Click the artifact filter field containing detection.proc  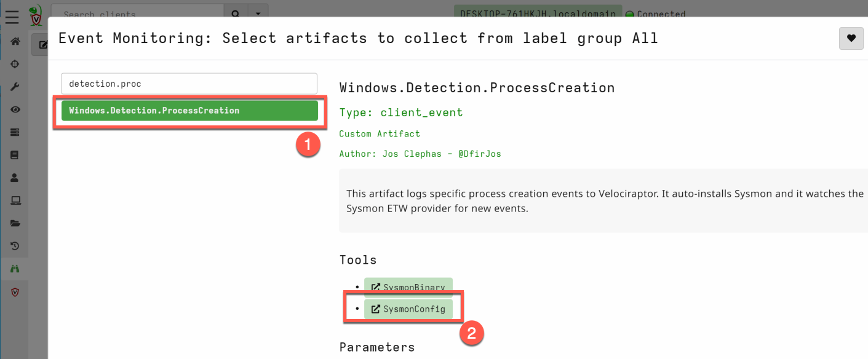coord(189,84)
